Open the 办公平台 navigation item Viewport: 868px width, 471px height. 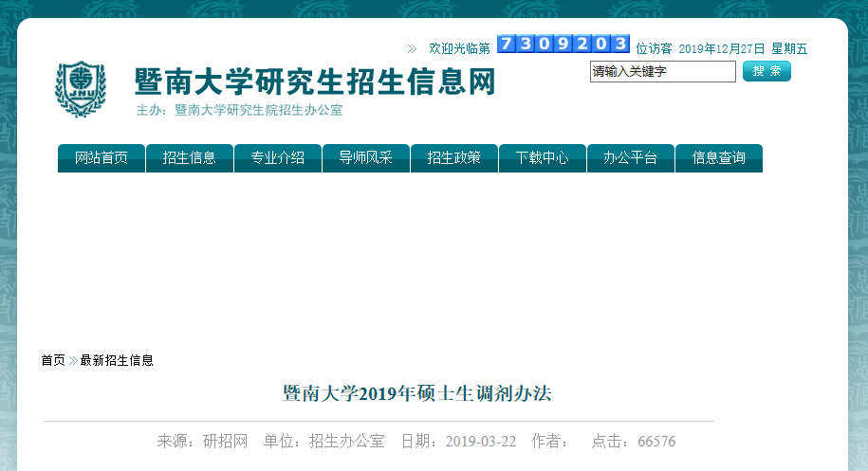click(631, 158)
